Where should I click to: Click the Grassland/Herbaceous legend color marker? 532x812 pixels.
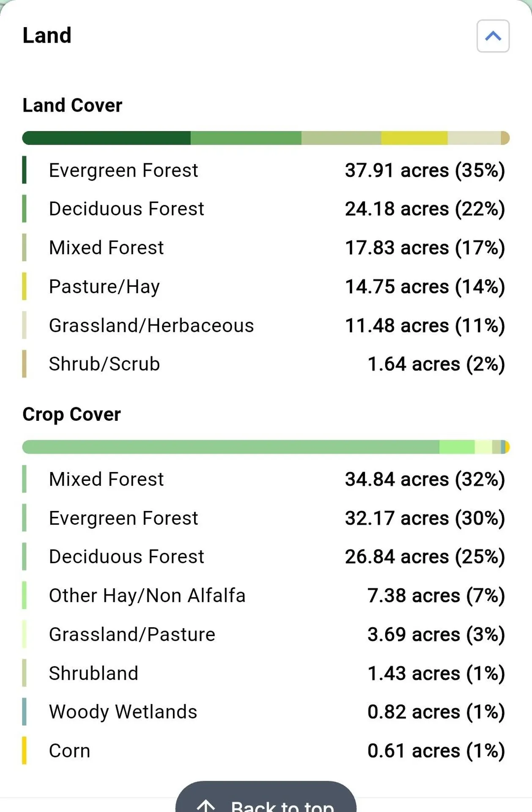(x=24, y=325)
